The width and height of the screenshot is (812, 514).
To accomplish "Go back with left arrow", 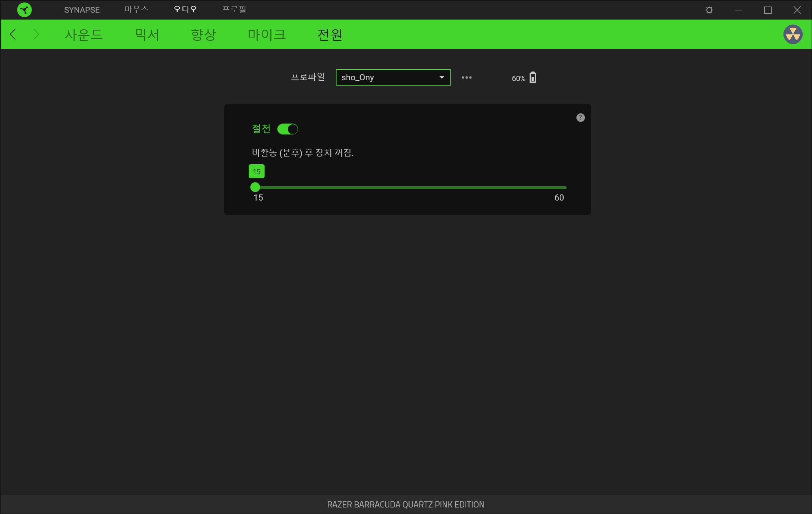I will [13, 34].
